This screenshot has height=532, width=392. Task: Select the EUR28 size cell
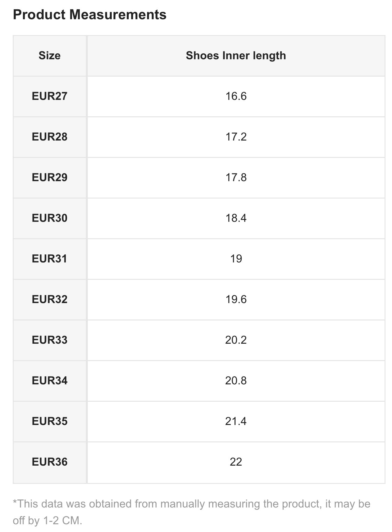point(50,137)
